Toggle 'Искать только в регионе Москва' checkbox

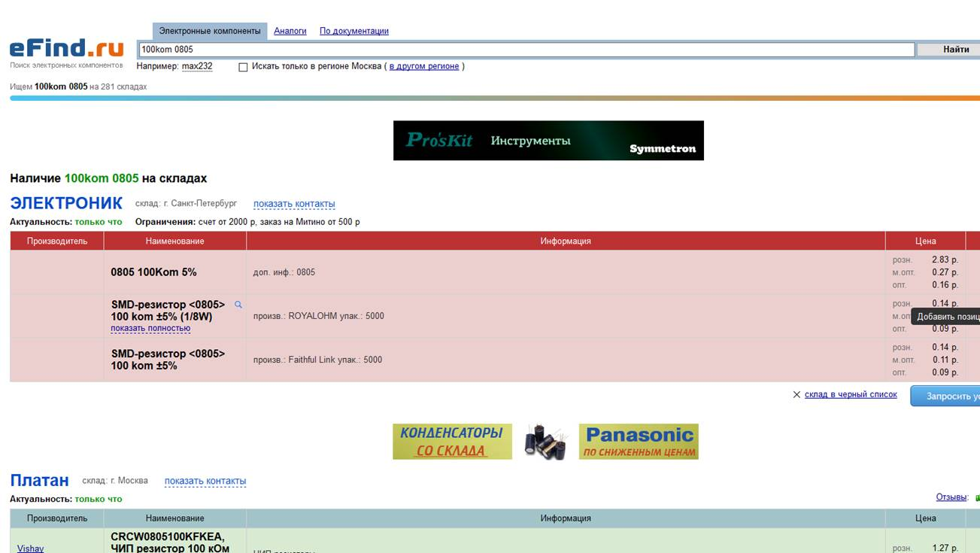coord(243,67)
